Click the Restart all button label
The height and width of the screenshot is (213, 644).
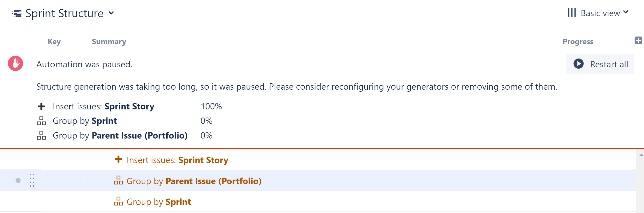click(609, 64)
